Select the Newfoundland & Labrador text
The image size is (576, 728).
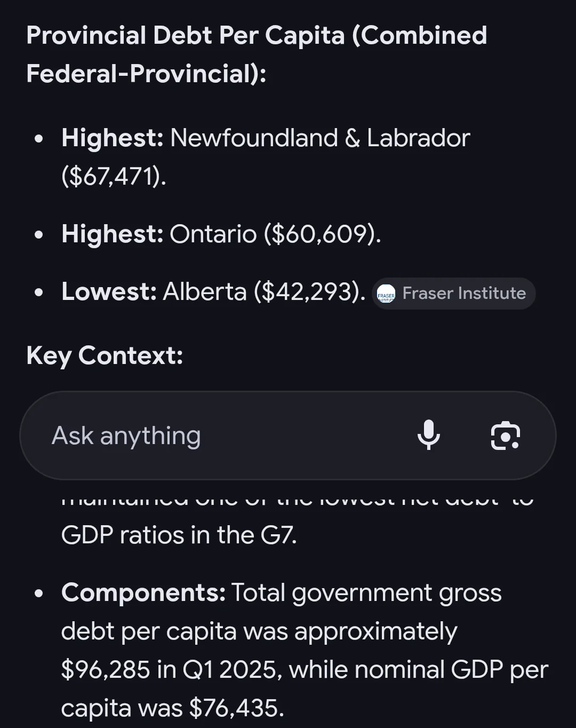320,138
